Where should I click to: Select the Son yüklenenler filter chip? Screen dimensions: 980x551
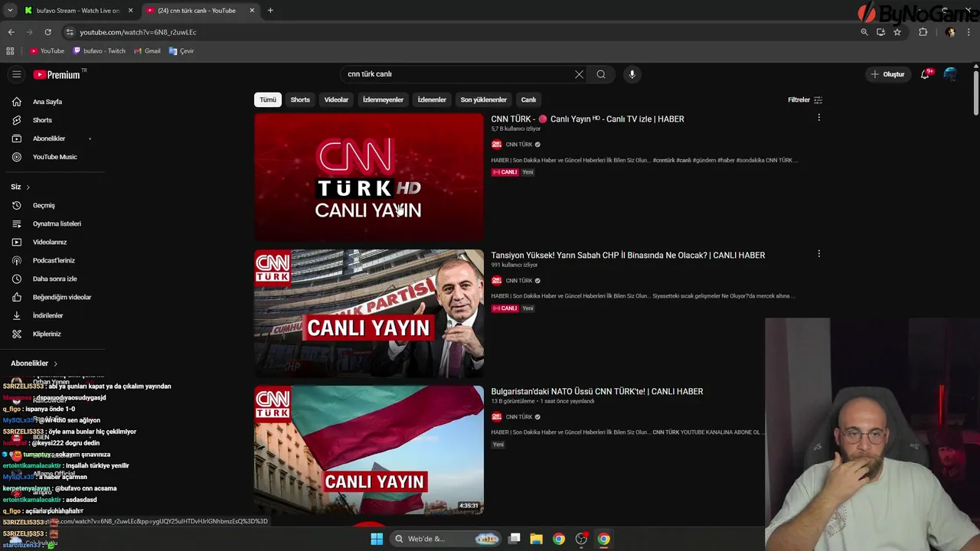483,99
